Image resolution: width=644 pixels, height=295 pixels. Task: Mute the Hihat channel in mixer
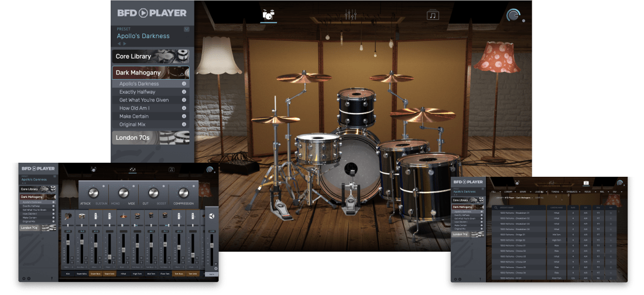click(x=127, y=258)
